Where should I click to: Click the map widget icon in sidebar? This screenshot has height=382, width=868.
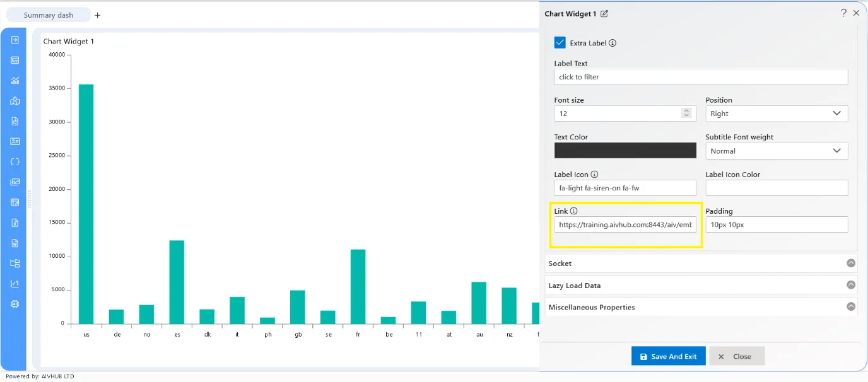click(x=15, y=101)
